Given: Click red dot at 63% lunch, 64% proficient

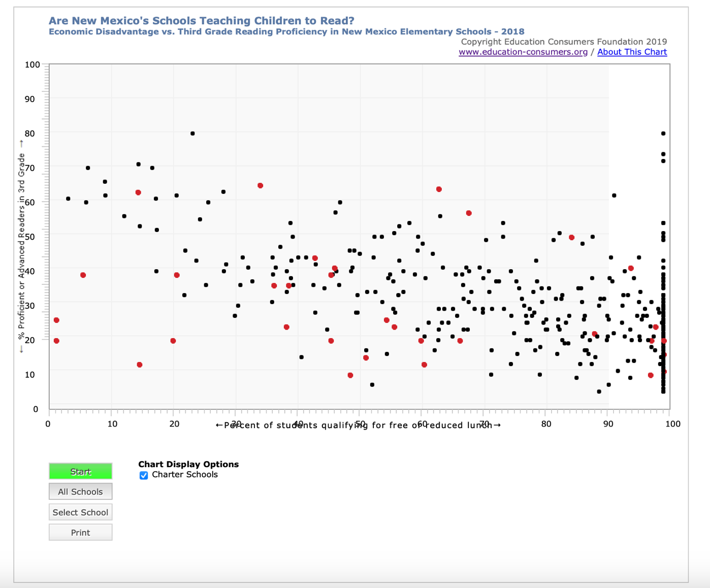Looking at the screenshot, I should [x=439, y=189].
